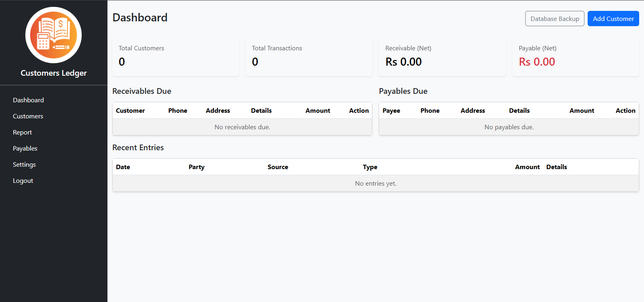This screenshot has height=302, width=644.
Task: Click the Payee column header in Payables Due
Action: (391, 110)
